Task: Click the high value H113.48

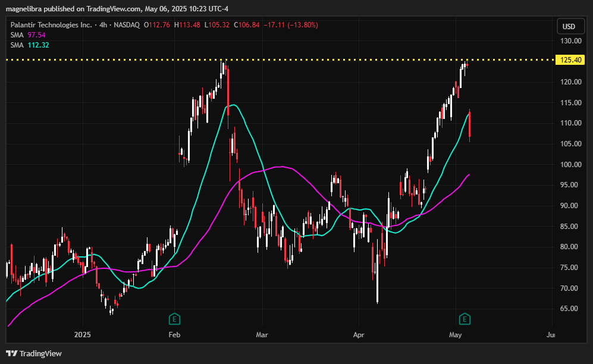Action: [x=187, y=25]
